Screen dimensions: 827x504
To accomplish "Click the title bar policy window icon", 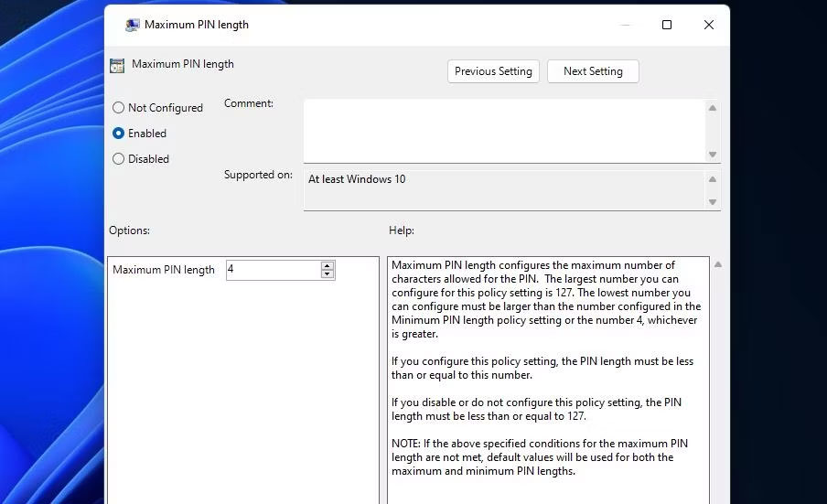I will tap(133, 25).
